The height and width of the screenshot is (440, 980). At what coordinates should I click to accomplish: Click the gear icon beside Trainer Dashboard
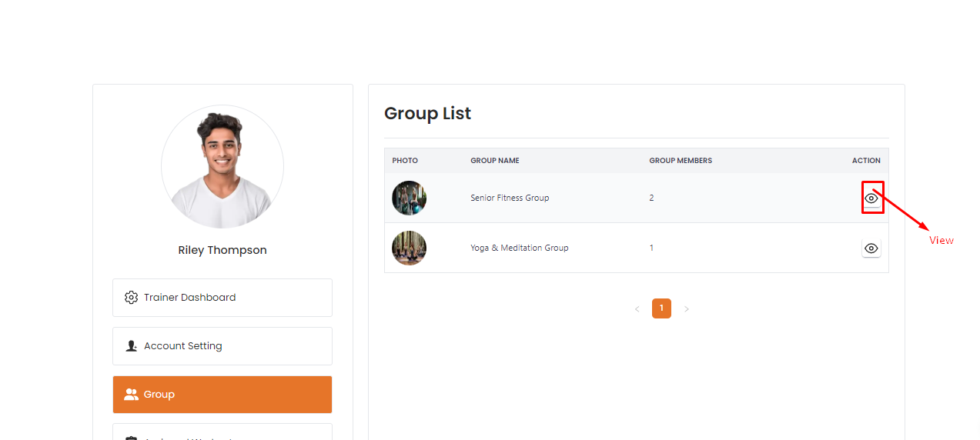tap(131, 298)
